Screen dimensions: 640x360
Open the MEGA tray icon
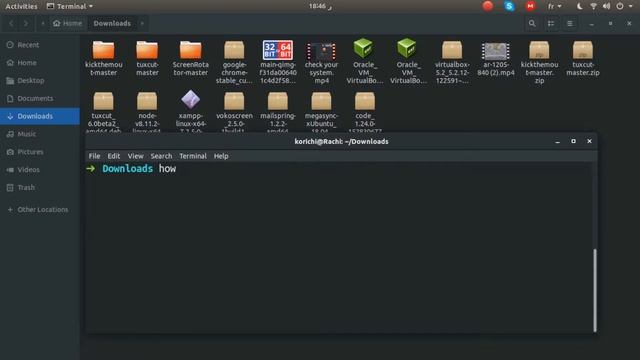(x=530, y=6)
